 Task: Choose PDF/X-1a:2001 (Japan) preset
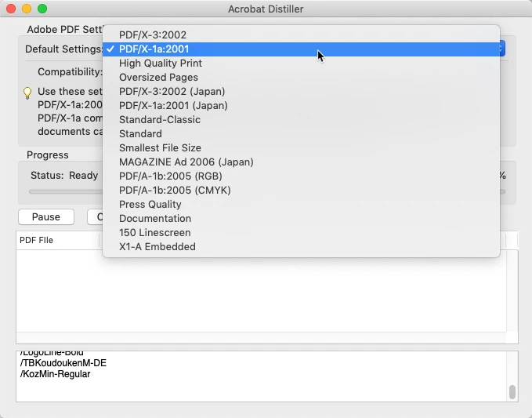[x=301, y=106]
